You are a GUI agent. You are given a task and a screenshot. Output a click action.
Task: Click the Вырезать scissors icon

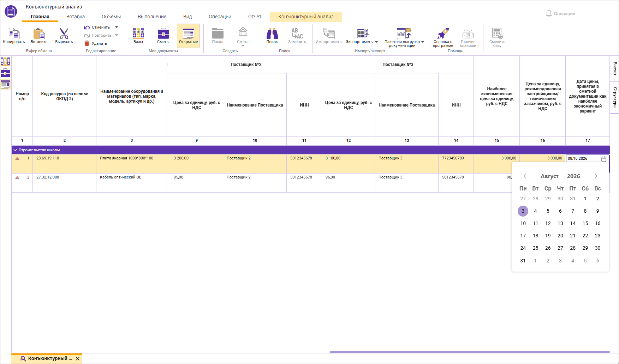(64, 34)
